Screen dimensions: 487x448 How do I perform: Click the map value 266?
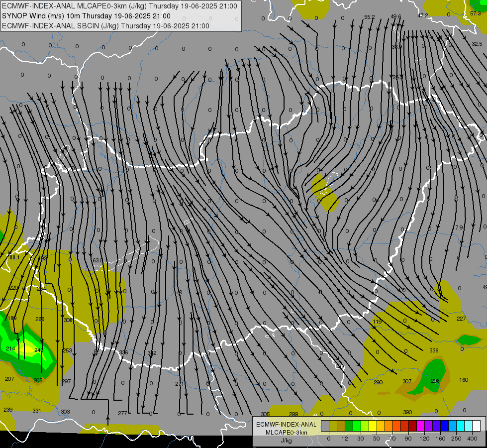pos(40,319)
